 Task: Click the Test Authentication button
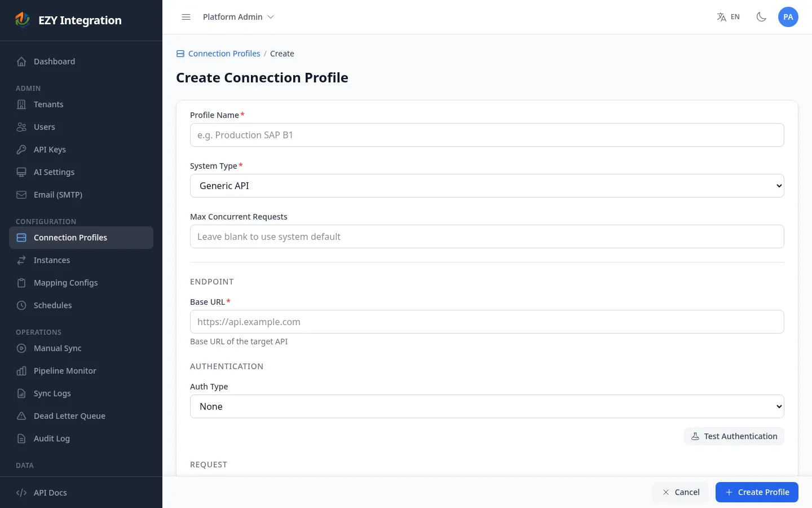click(734, 436)
